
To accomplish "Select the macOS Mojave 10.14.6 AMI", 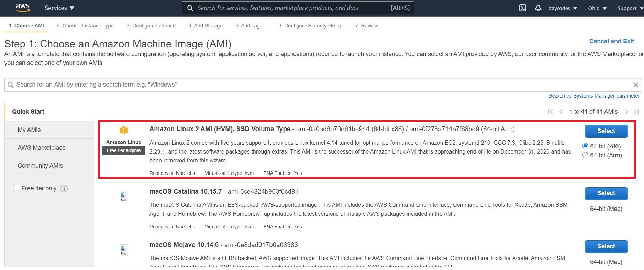I will pyautogui.click(x=606, y=246).
